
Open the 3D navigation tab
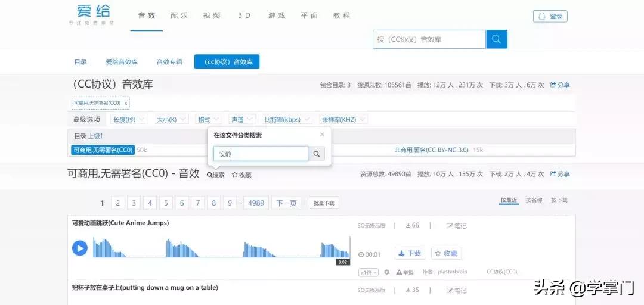click(244, 15)
